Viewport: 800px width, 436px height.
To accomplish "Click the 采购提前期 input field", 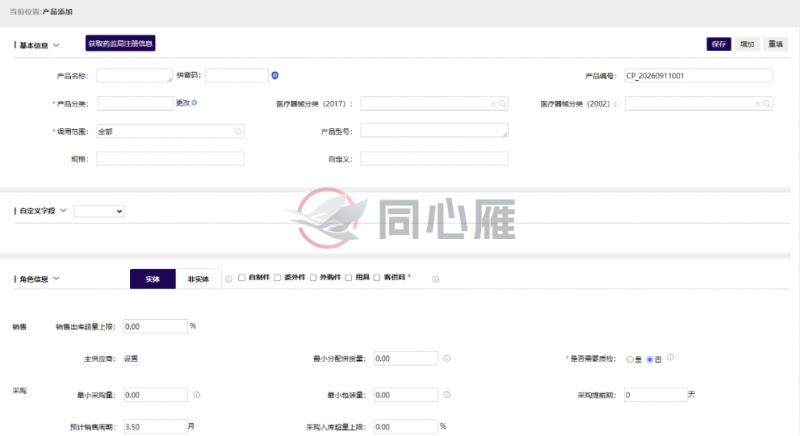I will point(656,395).
